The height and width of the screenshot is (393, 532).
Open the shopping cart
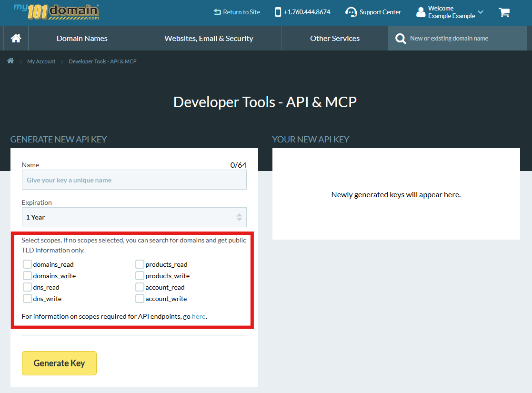(x=504, y=12)
